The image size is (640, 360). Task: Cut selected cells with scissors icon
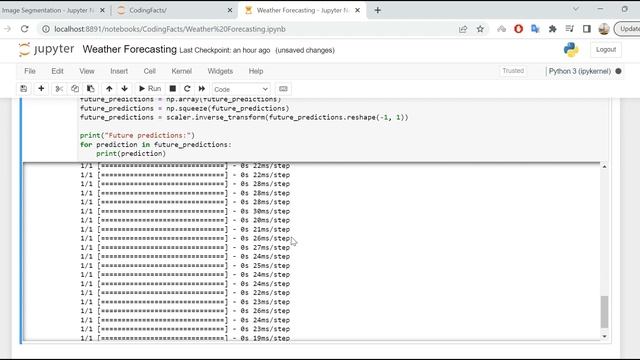tap(59, 89)
